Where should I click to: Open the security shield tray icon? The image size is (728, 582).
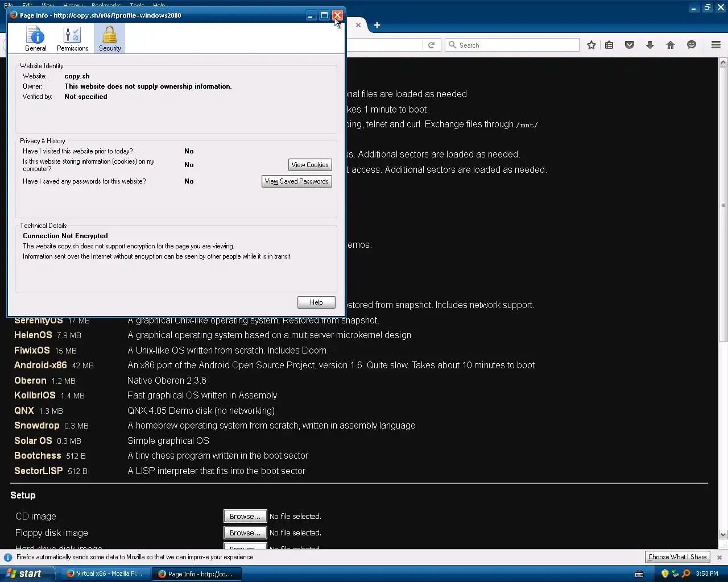pyautogui.click(x=665, y=574)
